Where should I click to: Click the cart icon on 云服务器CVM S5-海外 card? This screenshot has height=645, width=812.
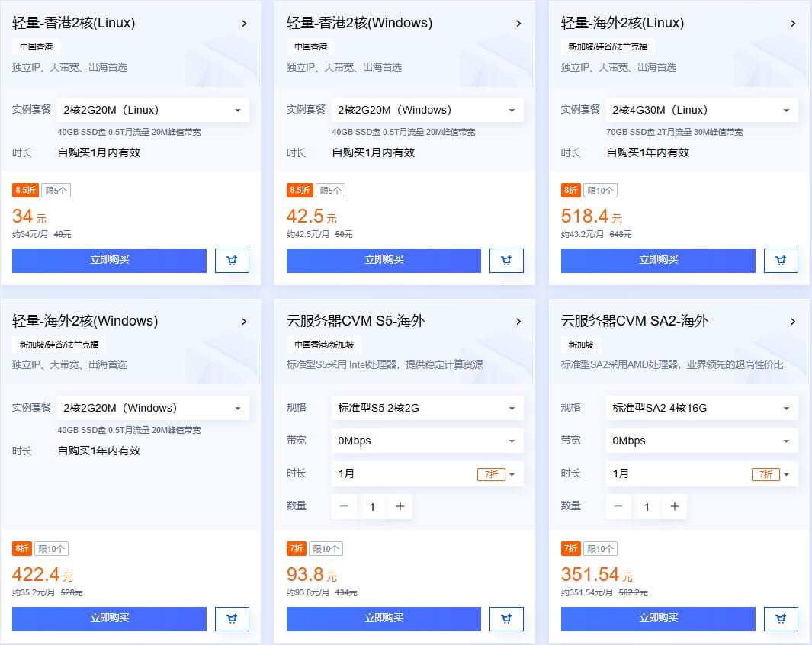(506, 619)
